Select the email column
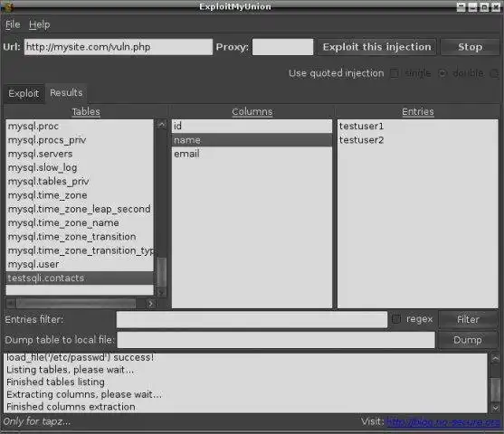Screen dimensions: 504x434 click(x=252, y=154)
